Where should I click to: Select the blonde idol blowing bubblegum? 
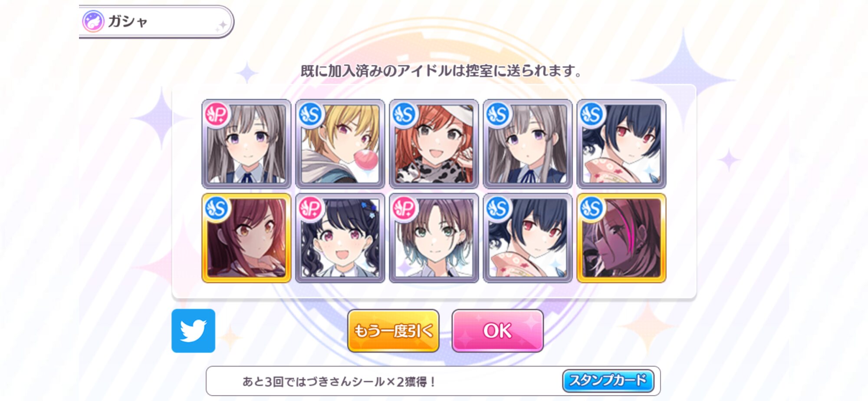(340, 144)
